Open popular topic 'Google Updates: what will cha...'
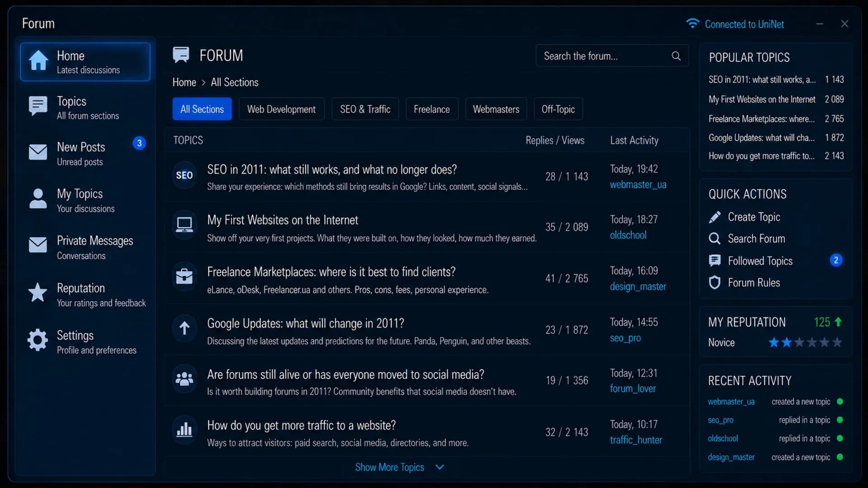The image size is (868, 488). click(762, 138)
